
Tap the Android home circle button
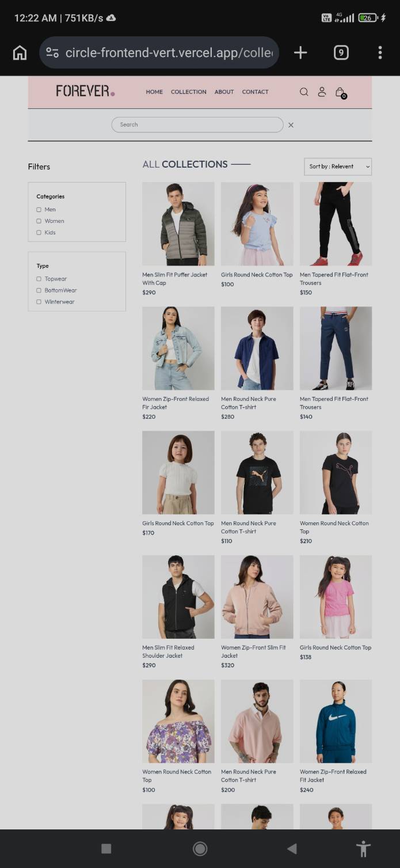[200, 848]
